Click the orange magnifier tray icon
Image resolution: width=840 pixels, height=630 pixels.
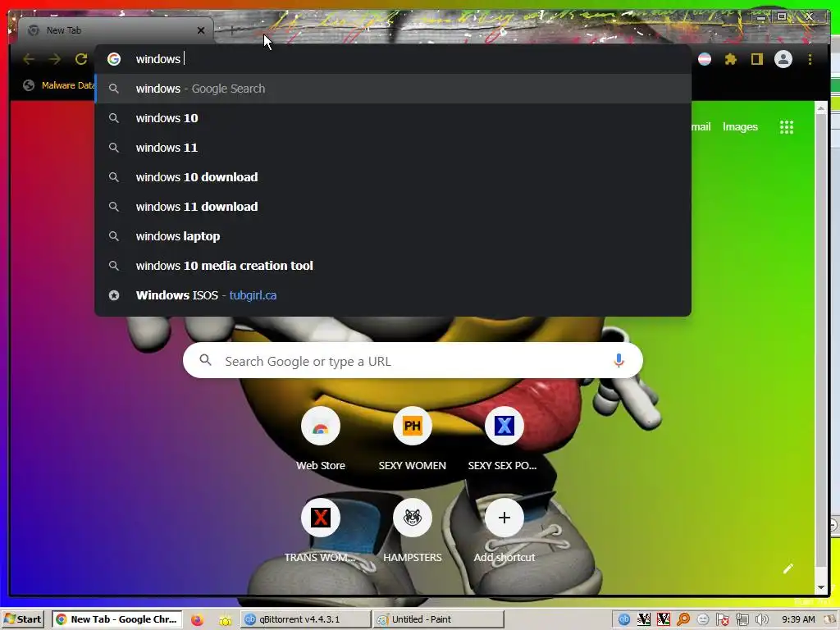[x=683, y=619]
